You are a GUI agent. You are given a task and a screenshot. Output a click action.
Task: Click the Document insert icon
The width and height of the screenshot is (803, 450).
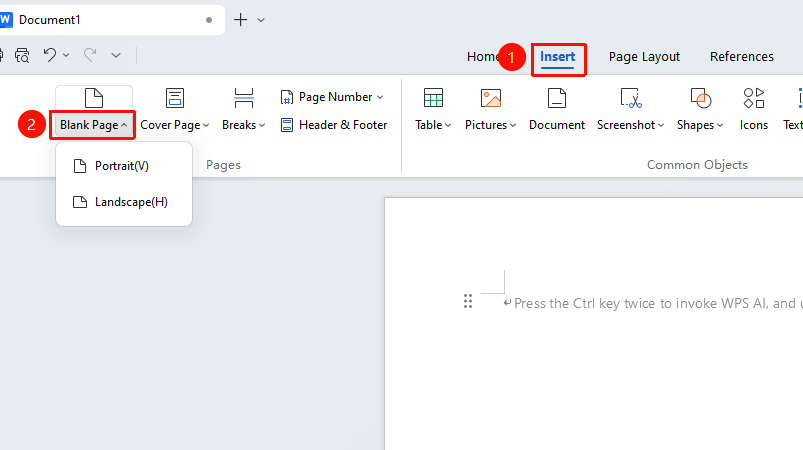(557, 98)
